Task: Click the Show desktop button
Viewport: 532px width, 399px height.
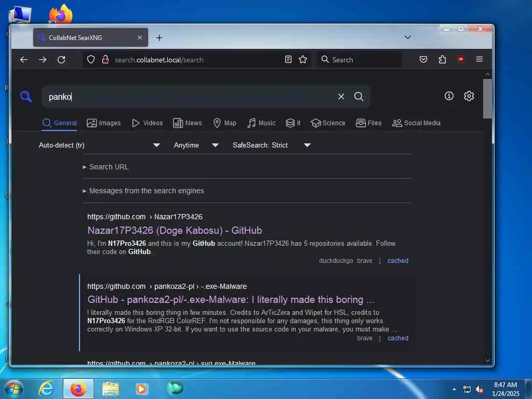Action: (x=528, y=389)
